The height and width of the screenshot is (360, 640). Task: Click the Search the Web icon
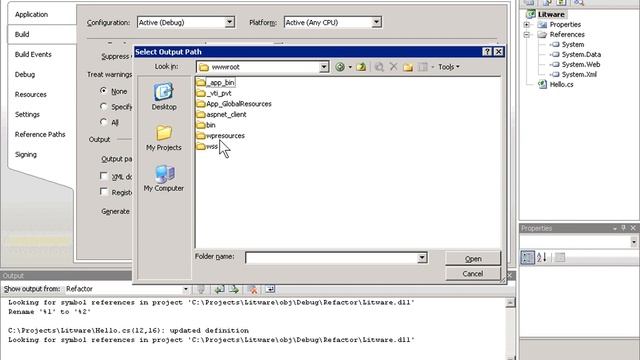tap(379, 67)
